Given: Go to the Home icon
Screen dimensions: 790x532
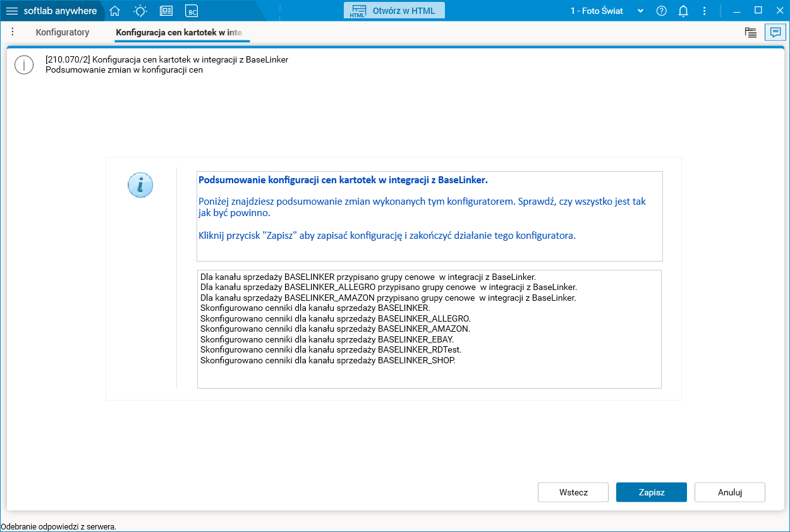Looking at the screenshot, I should tap(114, 11).
